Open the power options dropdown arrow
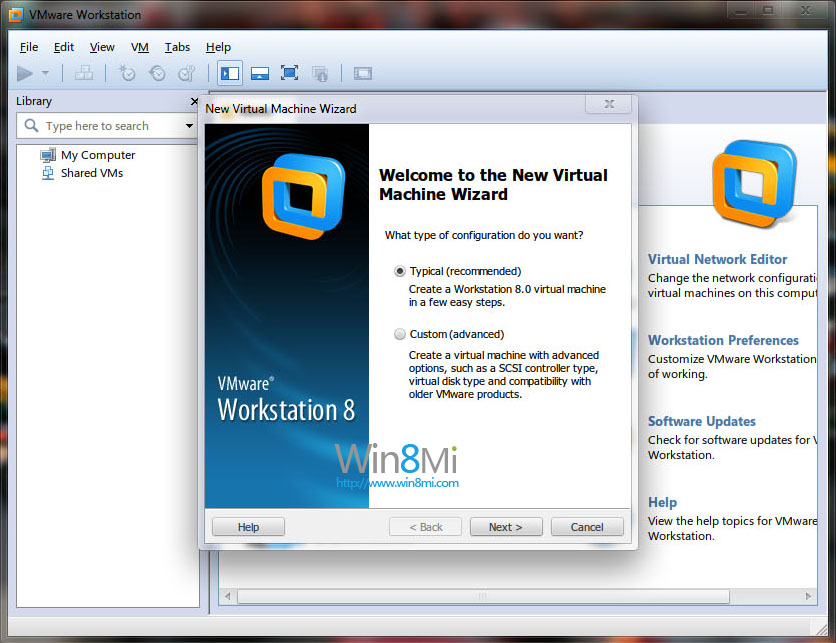836x643 pixels. 45,74
